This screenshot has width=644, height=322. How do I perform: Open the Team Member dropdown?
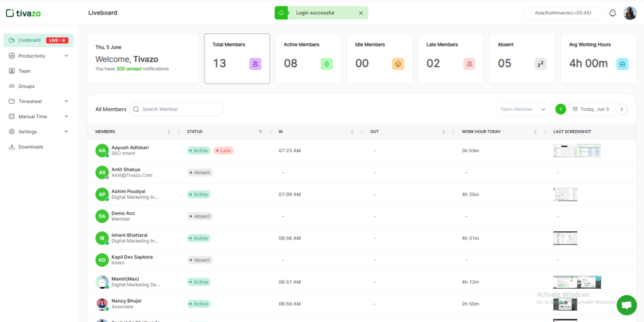[523, 109]
